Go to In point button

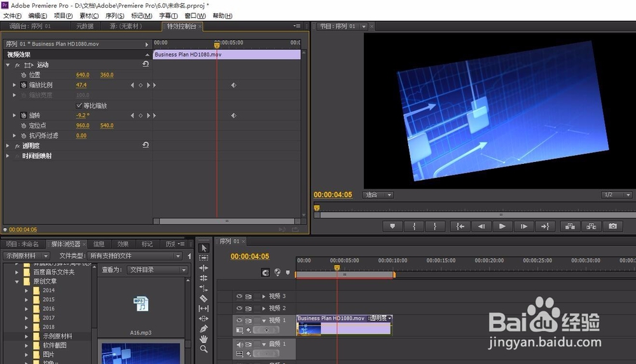pos(460,226)
